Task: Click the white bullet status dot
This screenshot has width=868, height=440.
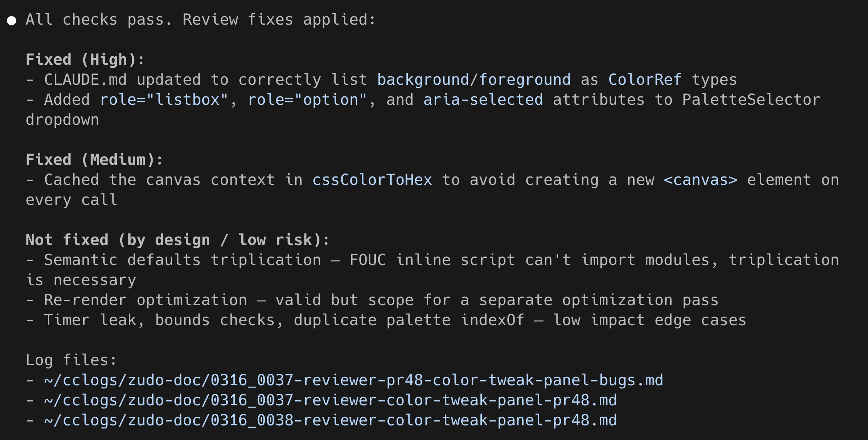Action: [12, 20]
